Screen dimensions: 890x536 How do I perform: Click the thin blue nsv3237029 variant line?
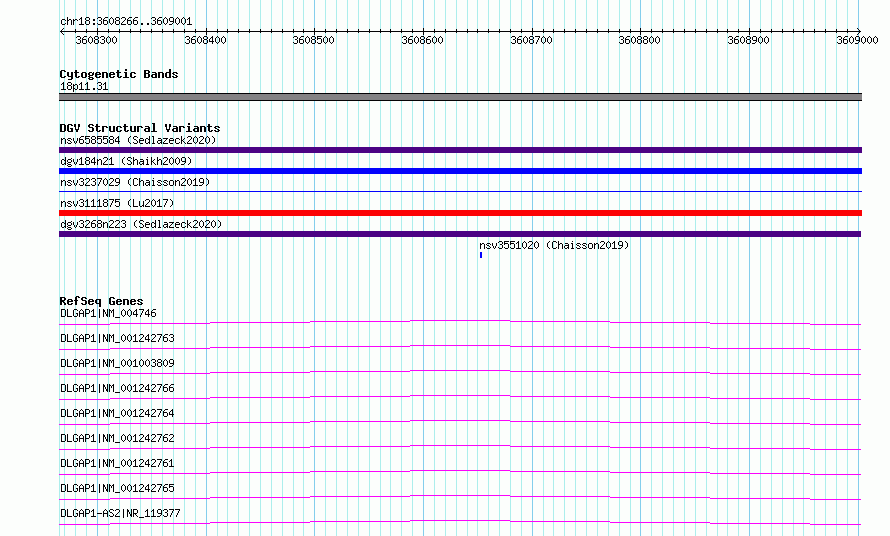coord(460,192)
